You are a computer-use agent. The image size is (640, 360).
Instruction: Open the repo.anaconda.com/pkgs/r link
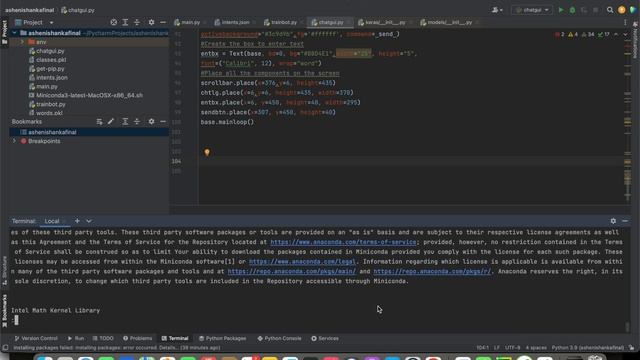coord(432,271)
